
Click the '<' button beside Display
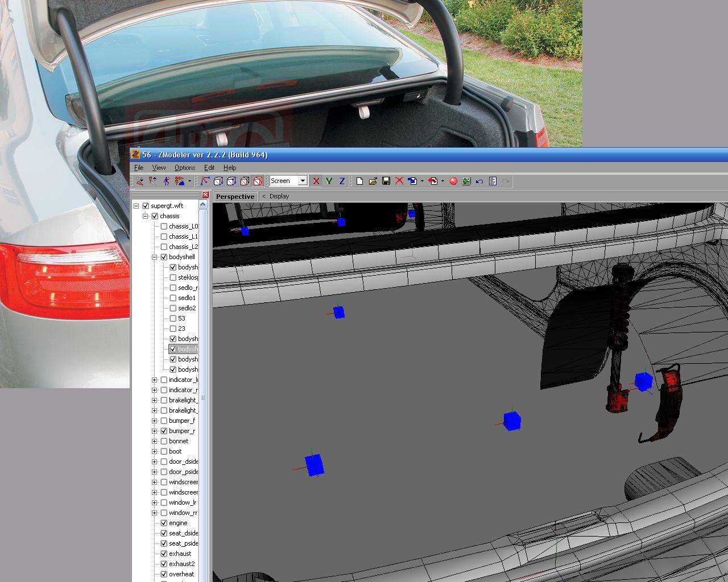[x=264, y=196]
